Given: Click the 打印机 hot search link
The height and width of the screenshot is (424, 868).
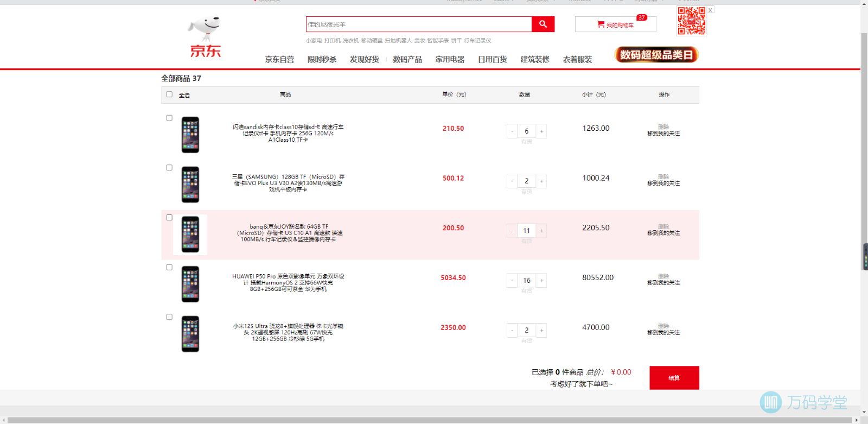Looking at the screenshot, I should [x=333, y=41].
